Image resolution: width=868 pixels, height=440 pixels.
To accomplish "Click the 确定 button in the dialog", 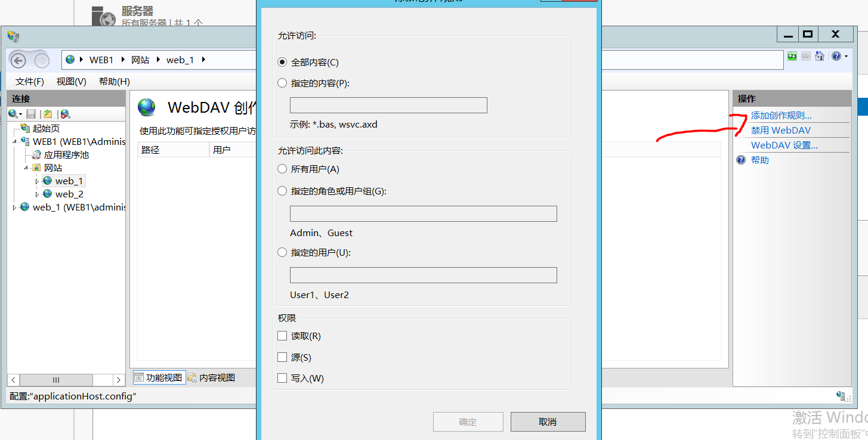I will [468, 422].
